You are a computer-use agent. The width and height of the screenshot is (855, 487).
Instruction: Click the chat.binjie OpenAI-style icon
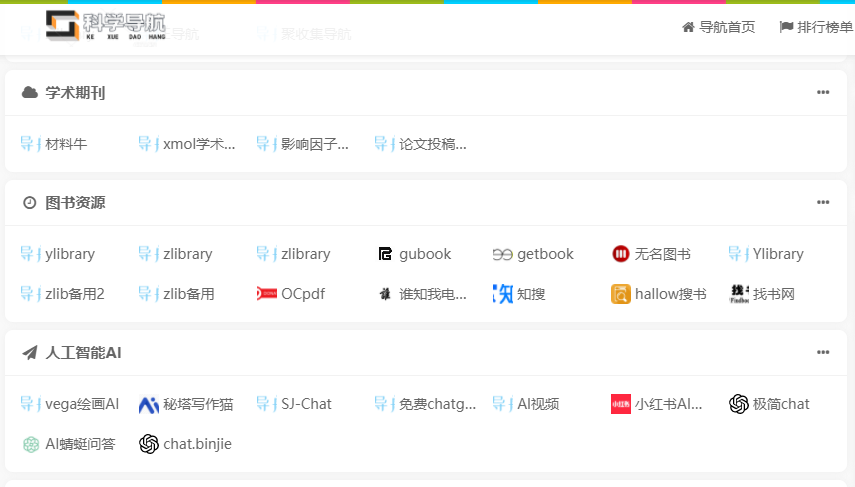coord(148,444)
